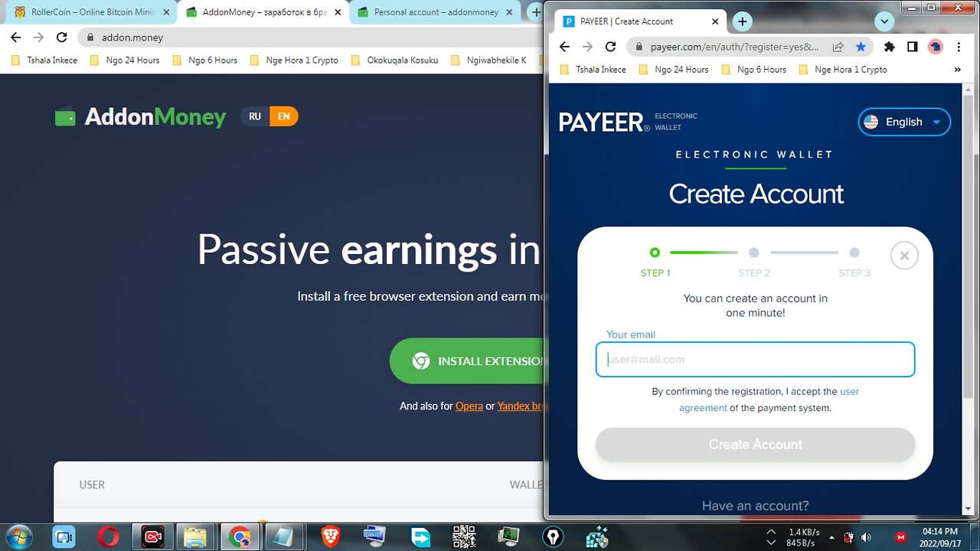Screen dimensions: 980x551
Task: Open Ngiwabhekile K bookmark folder
Action: [x=488, y=60]
